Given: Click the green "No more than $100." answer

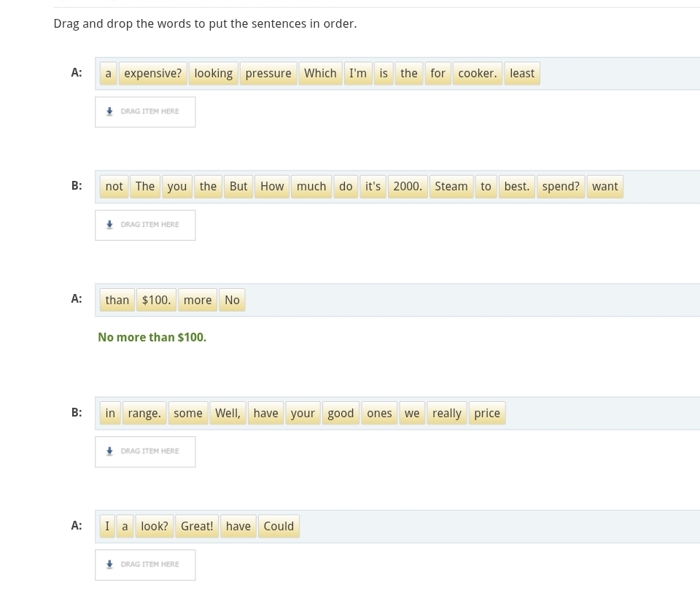Looking at the screenshot, I should pos(152,338).
